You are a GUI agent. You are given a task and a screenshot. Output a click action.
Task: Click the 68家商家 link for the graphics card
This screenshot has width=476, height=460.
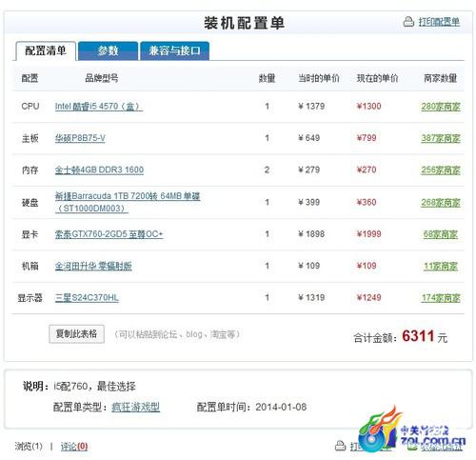tap(441, 234)
